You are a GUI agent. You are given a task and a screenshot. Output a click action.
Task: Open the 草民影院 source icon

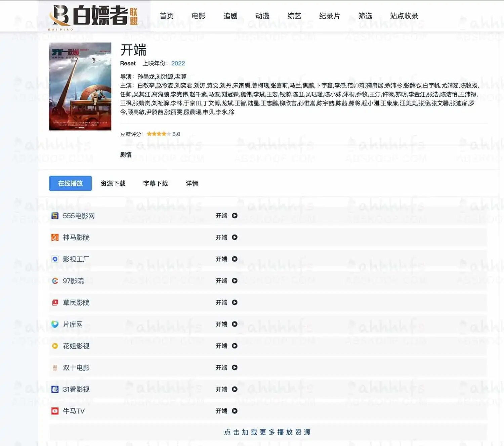point(55,302)
